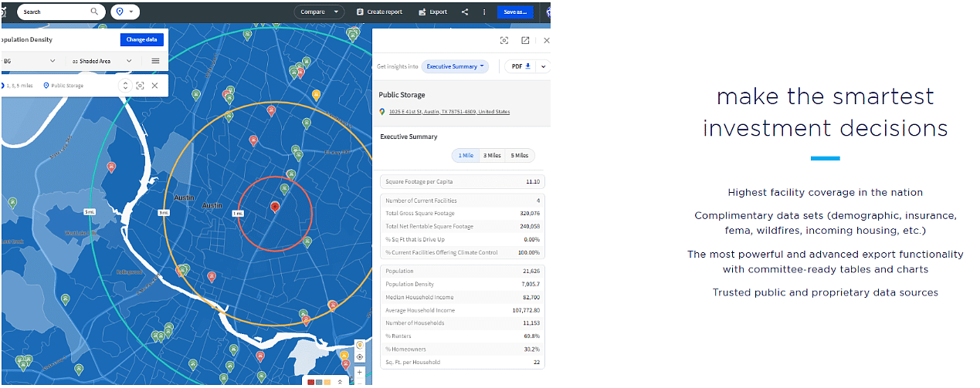Expand the map legend with double chevron
980x388 pixels.
click(x=340, y=382)
